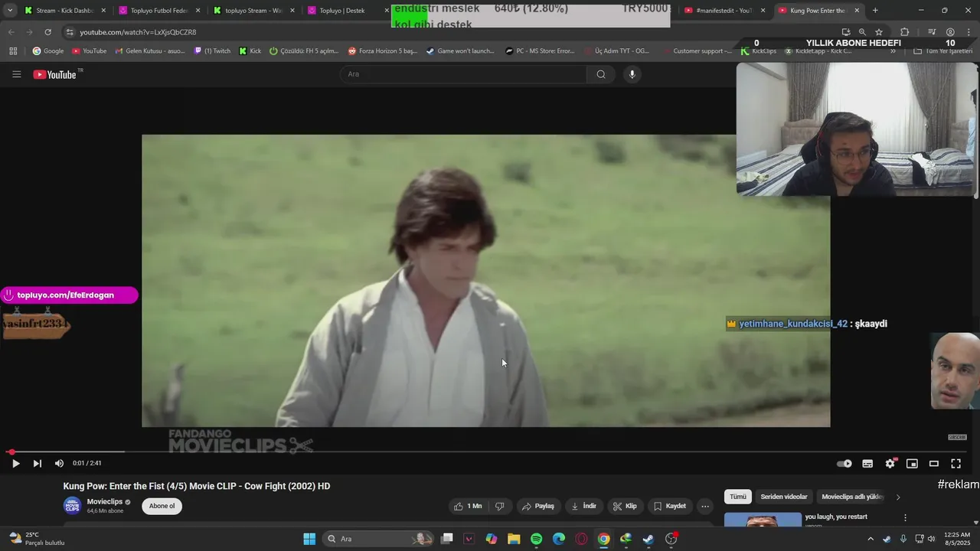Open 'Tüm Yer İşaretleri' bookmarks folder
Viewport: 980px width, 551px height.
click(943, 51)
